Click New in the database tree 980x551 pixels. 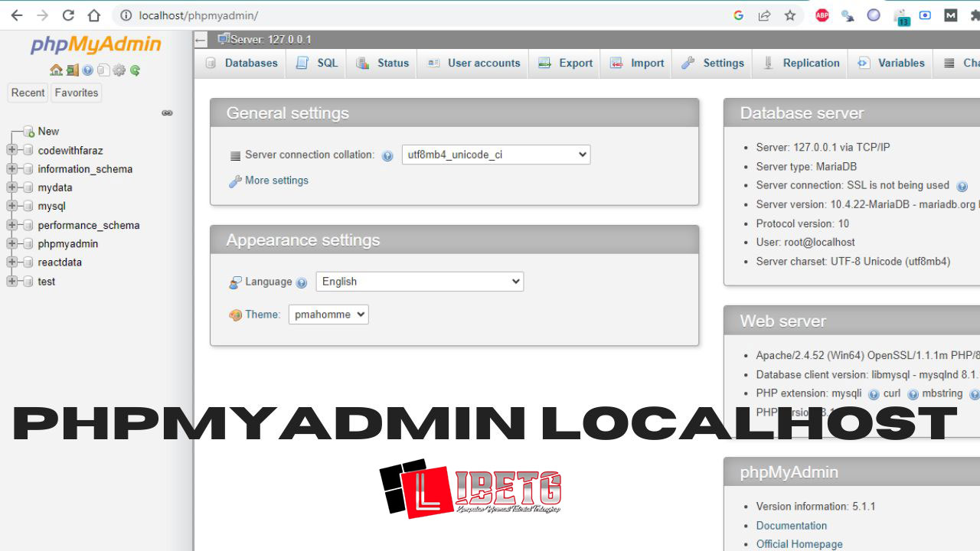48,132
